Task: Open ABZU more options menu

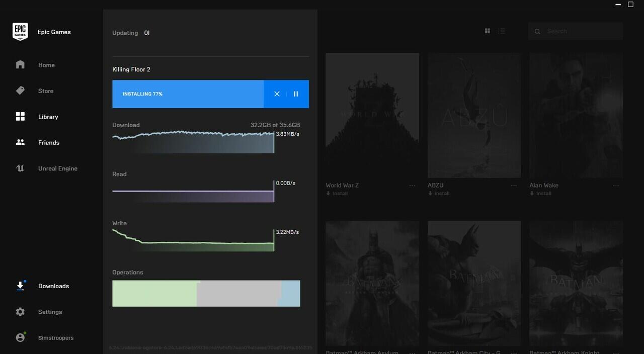Action: tap(514, 186)
